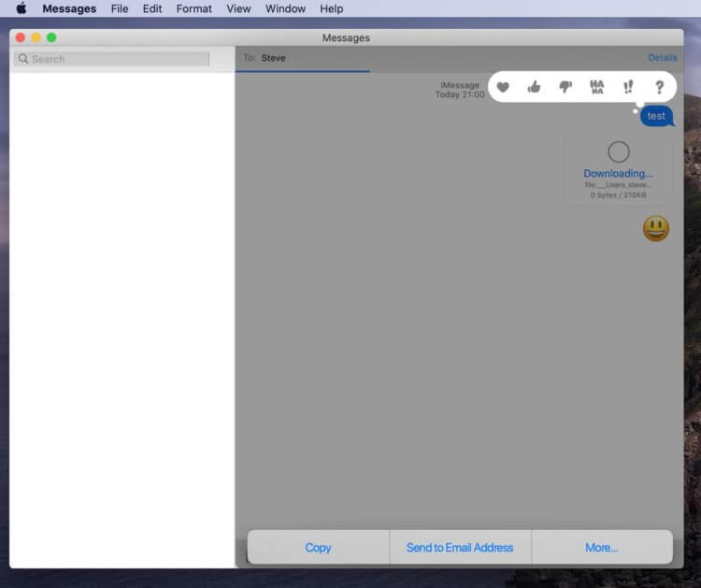Select the blue 'test' message bubble
Screen dimensions: 701x588
[656, 116]
